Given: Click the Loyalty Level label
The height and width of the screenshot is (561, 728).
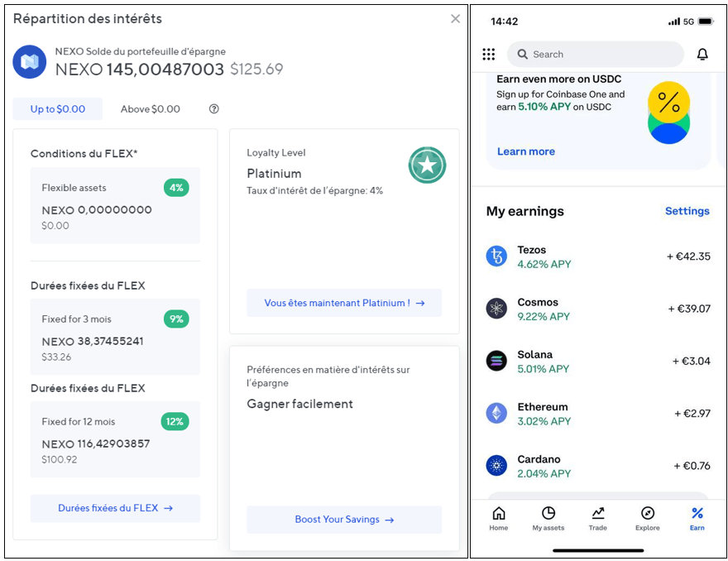Looking at the screenshot, I should [x=276, y=153].
